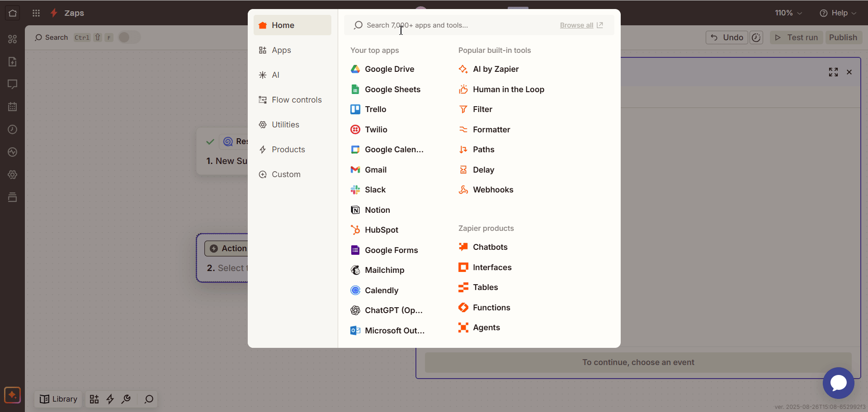
Task: Pick Slack as the action app
Action: 368,190
